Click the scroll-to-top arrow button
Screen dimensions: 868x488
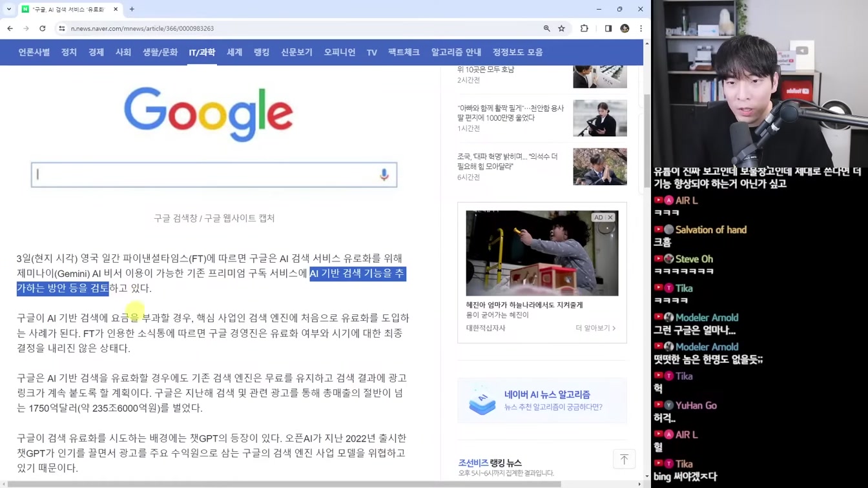click(x=624, y=460)
